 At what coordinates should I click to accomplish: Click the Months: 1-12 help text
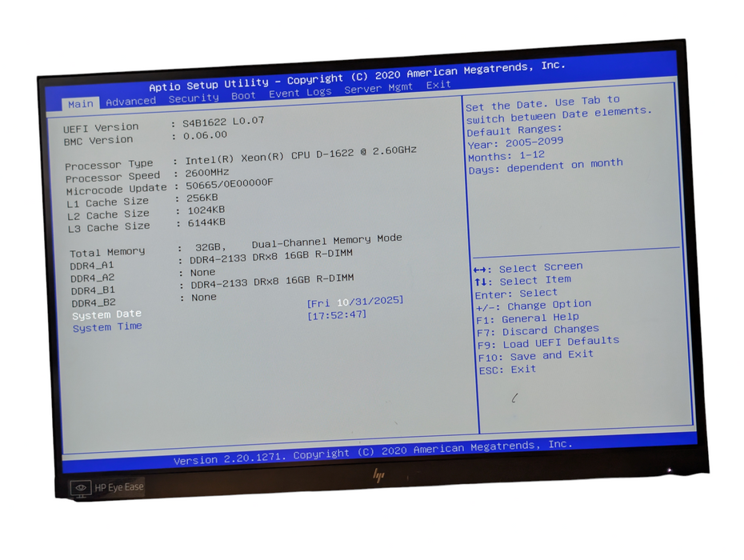click(506, 156)
